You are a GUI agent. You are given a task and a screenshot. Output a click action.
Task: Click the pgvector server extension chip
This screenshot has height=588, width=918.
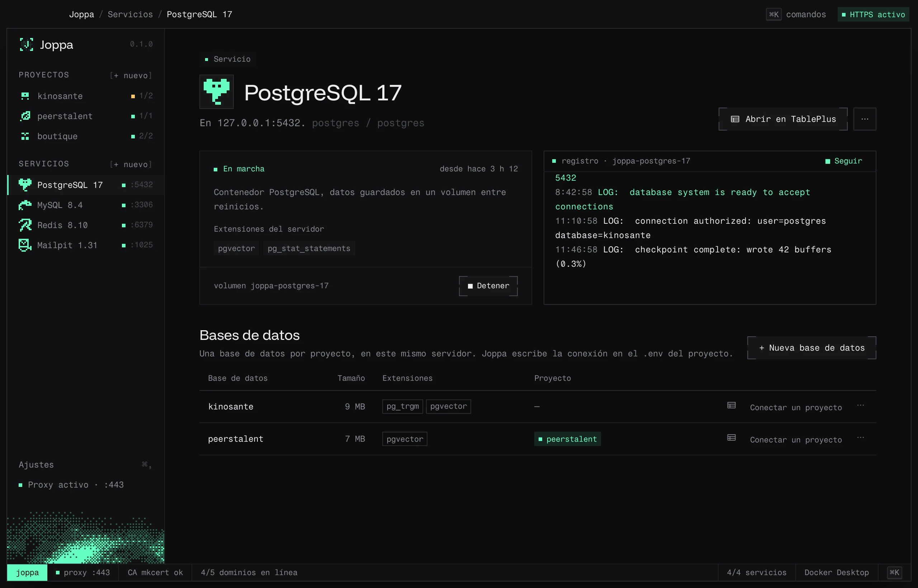236,248
